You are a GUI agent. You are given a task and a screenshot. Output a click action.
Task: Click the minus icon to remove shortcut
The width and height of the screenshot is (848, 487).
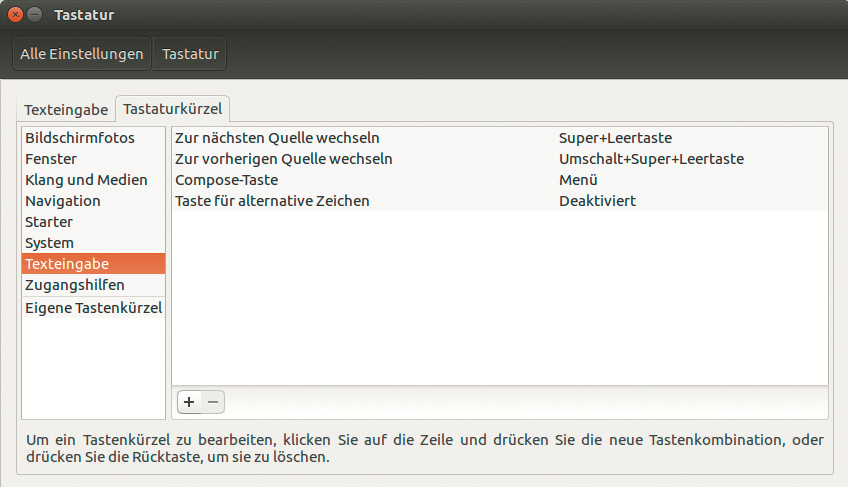pos(213,402)
